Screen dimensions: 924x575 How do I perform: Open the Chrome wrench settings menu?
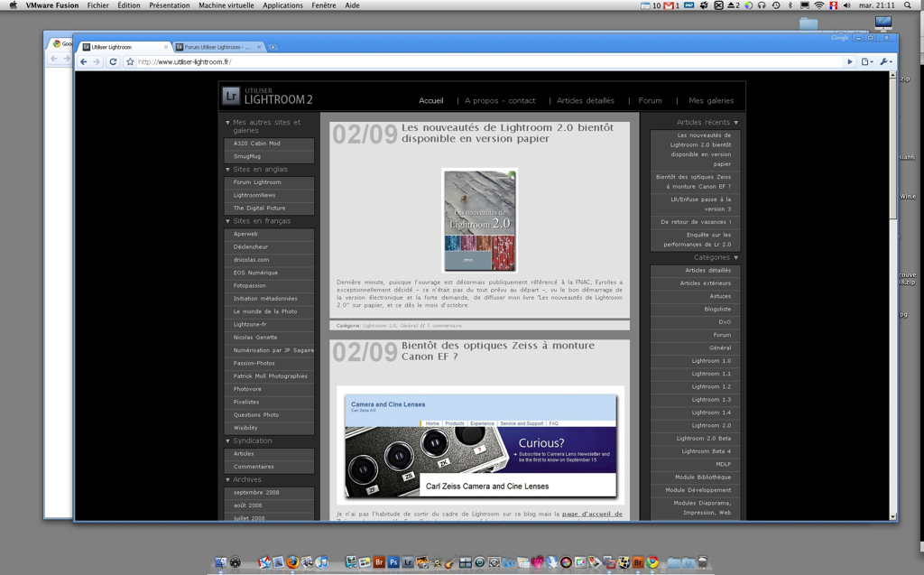[886, 62]
